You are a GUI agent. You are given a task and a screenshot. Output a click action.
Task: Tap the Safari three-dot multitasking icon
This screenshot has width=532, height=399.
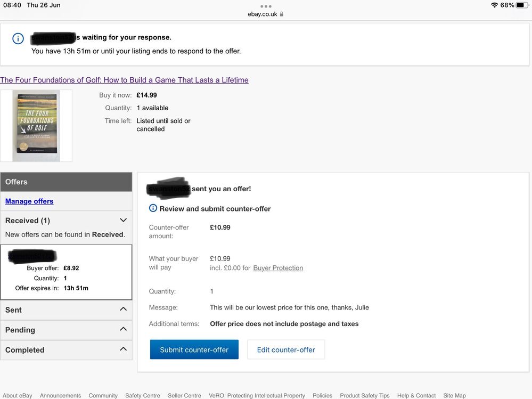266,6
